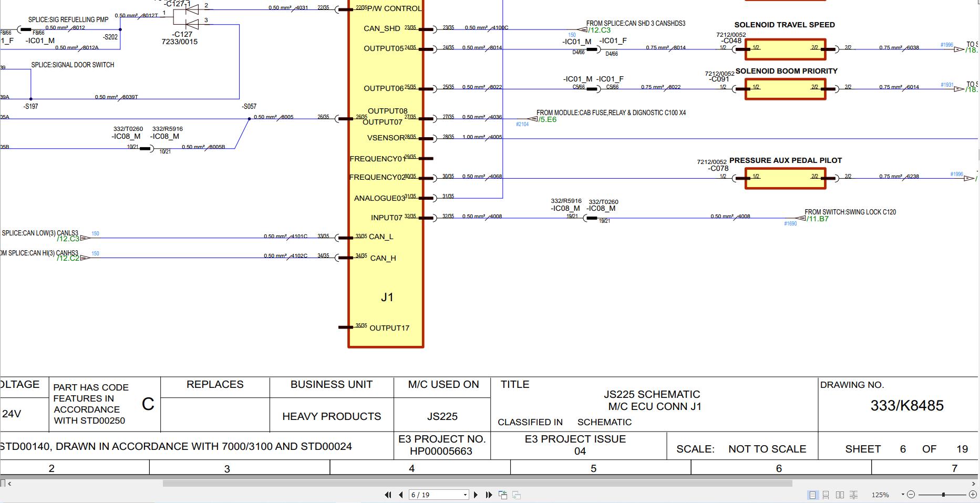
Task: Open the 125% zoom level dropdown
Action: tap(903, 495)
